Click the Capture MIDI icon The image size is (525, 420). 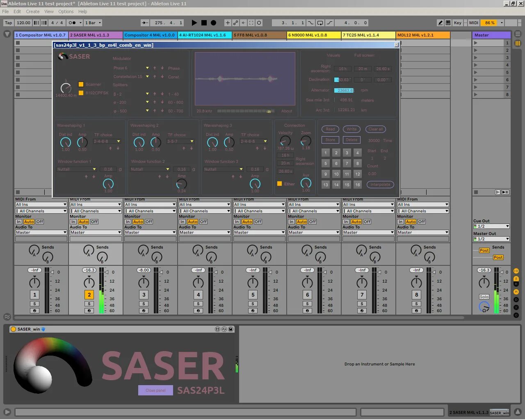pos(251,23)
